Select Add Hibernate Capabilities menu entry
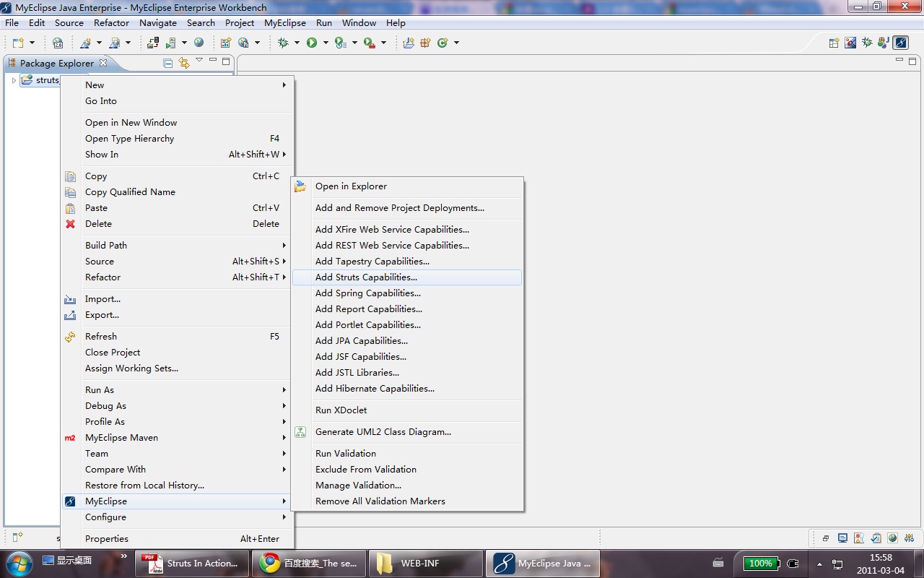Screen dimensions: 924x578 pyautogui.click(x=375, y=389)
